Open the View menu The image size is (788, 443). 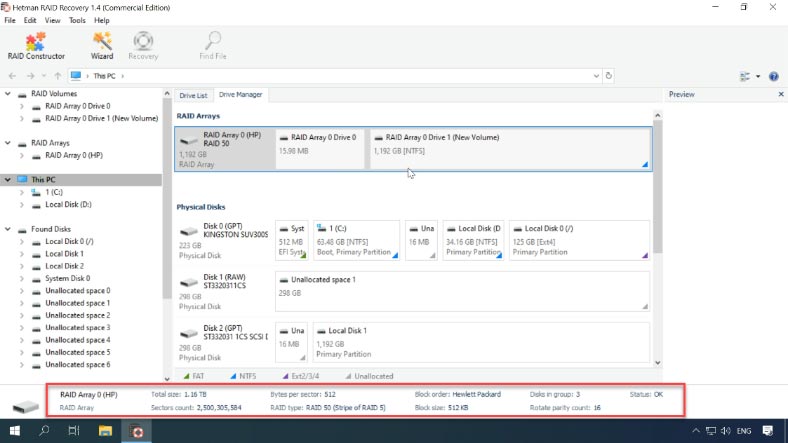(52, 21)
